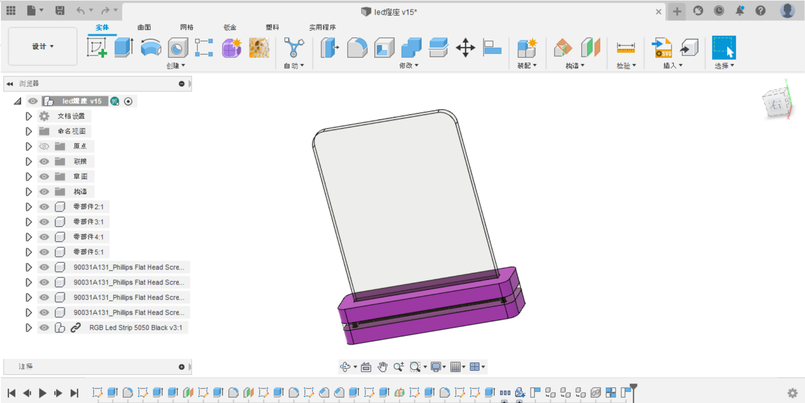Click the New Component icon

(x=527, y=47)
